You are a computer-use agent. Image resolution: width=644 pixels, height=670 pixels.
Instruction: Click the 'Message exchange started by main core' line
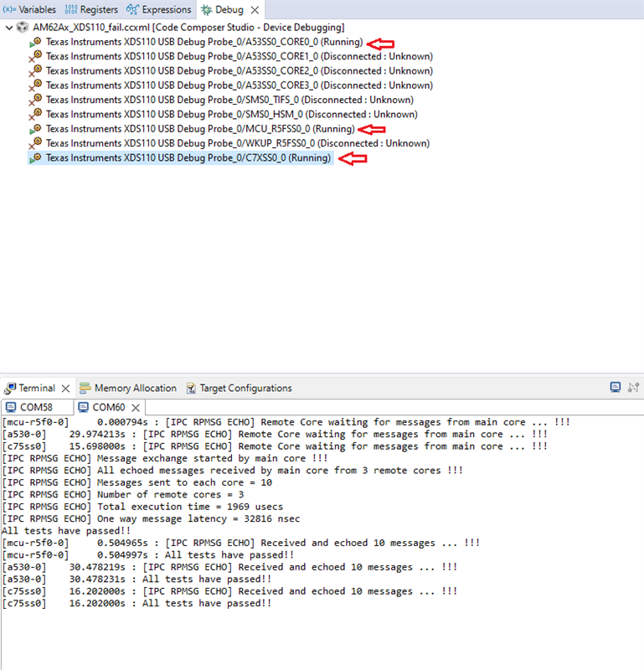(165, 458)
